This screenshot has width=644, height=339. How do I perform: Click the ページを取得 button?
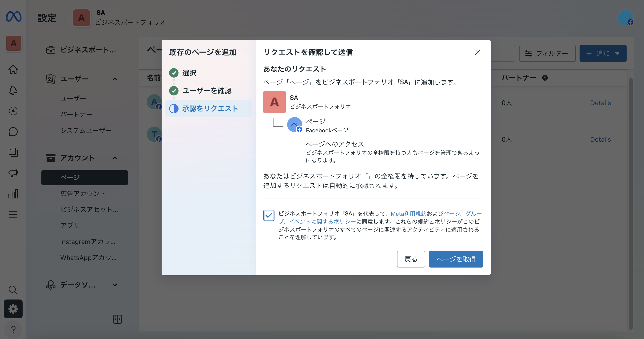[456, 259]
